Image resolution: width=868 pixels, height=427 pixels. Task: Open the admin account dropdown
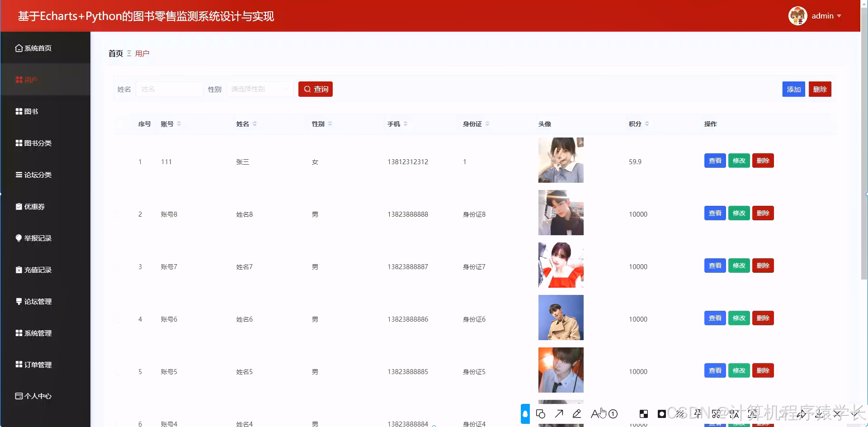[826, 16]
